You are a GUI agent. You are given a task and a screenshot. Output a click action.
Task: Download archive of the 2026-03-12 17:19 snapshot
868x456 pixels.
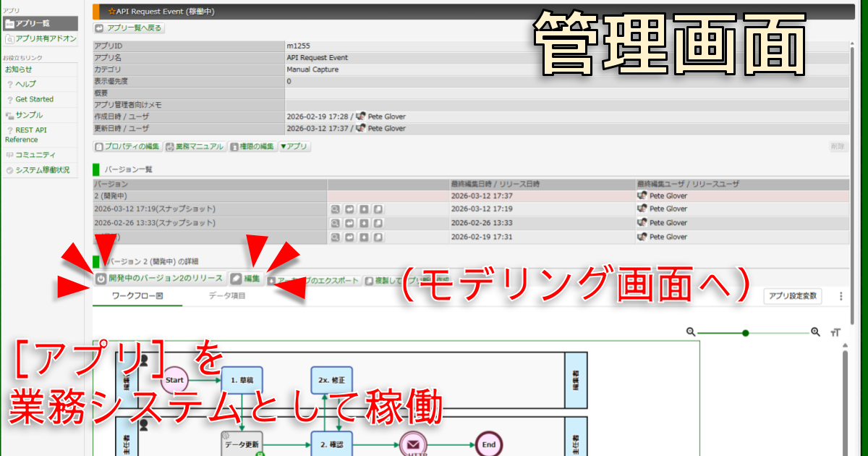point(364,209)
